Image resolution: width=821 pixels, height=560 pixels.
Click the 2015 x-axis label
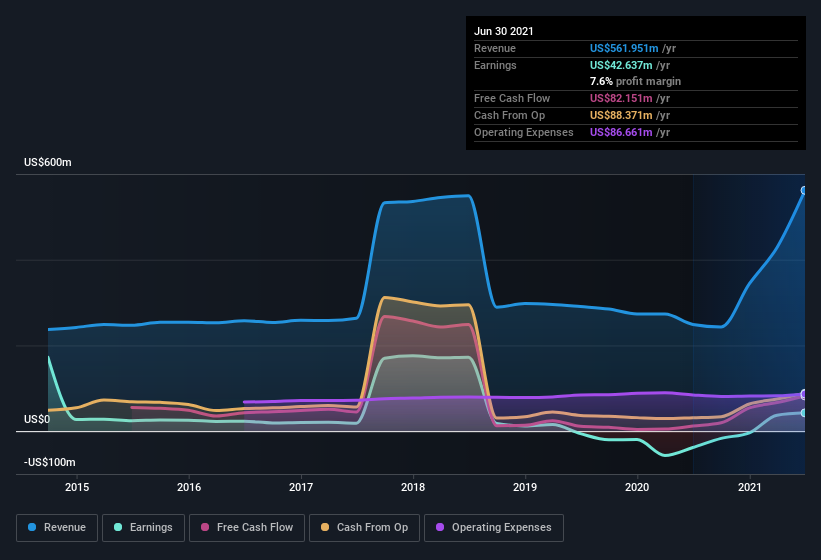[x=77, y=487]
